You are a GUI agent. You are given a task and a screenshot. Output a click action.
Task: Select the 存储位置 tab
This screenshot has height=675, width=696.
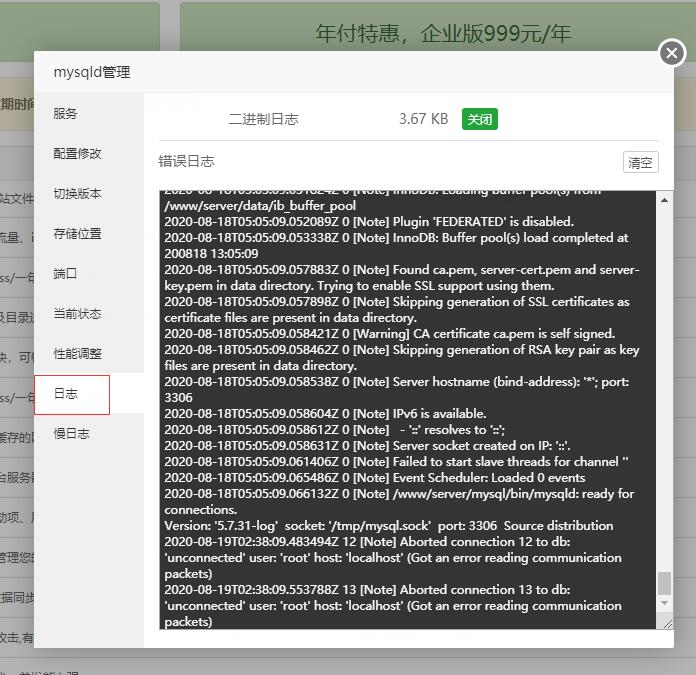coord(77,233)
